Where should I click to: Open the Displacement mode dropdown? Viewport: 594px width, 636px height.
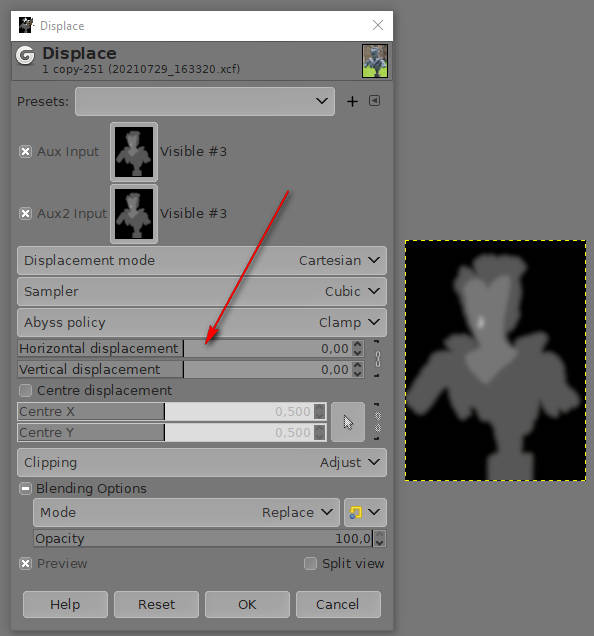(x=202, y=260)
